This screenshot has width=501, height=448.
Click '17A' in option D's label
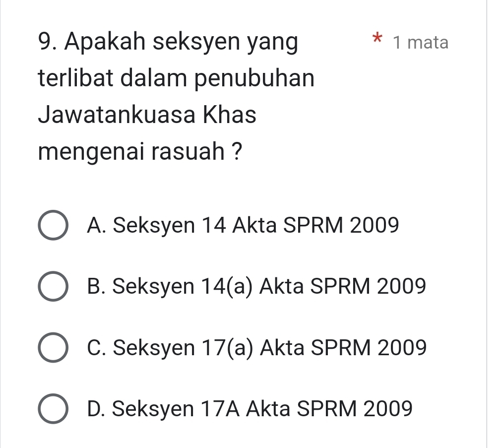click(x=222, y=409)
